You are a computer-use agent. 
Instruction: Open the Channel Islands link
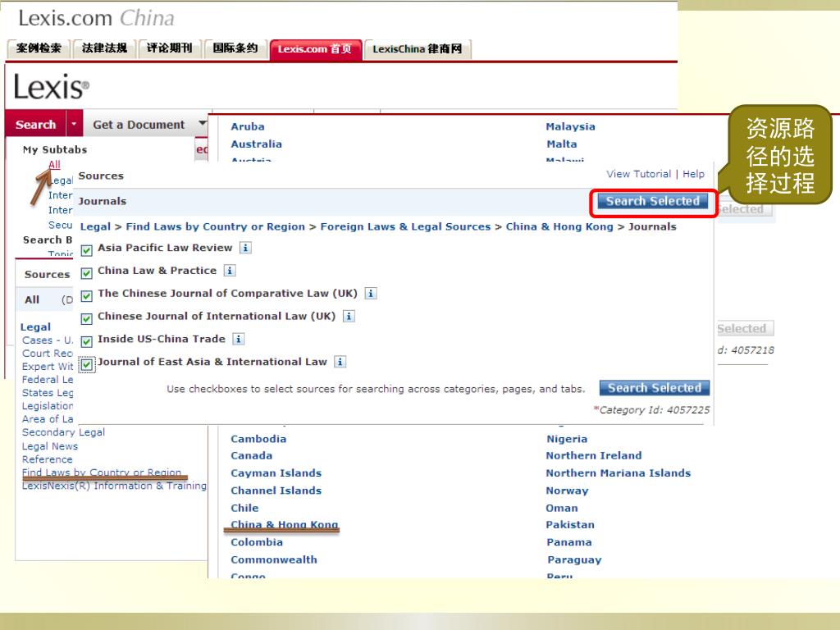click(x=276, y=491)
